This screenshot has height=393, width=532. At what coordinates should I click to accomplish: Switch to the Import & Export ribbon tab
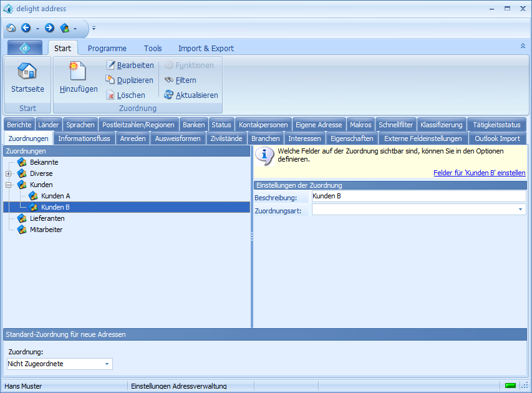[x=206, y=49]
